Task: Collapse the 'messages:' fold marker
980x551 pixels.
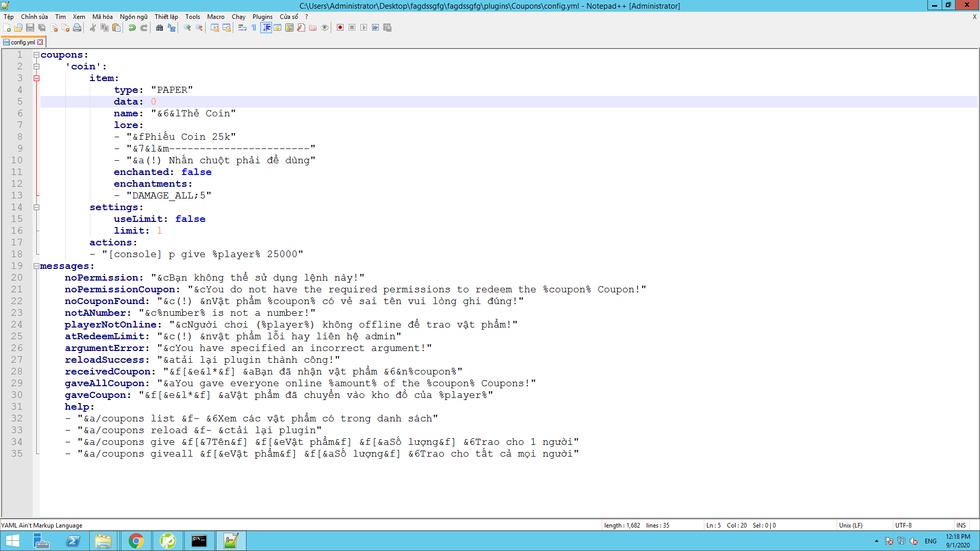Action: [36, 266]
